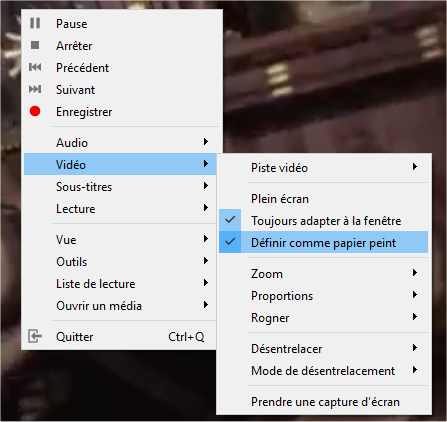Click the Arrêter stop square icon

coord(35,45)
